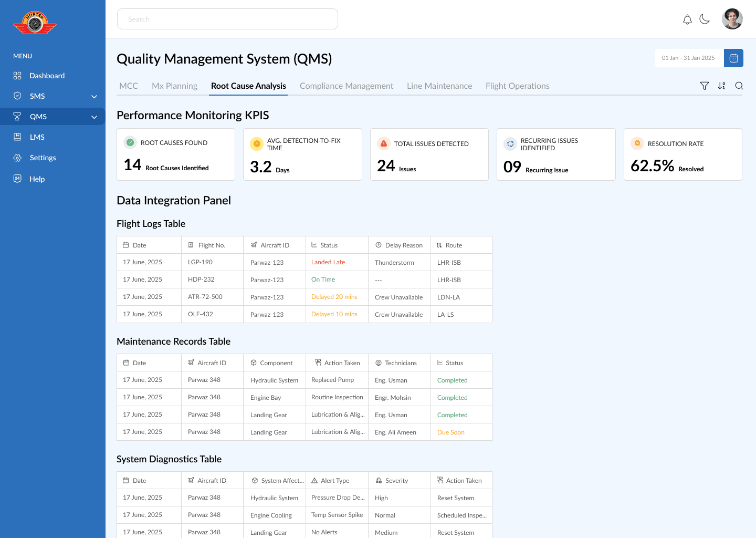Click the Temp Sensor Spike alert cell
Viewport: 756px width, 538px height.
[x=337, y=515]
